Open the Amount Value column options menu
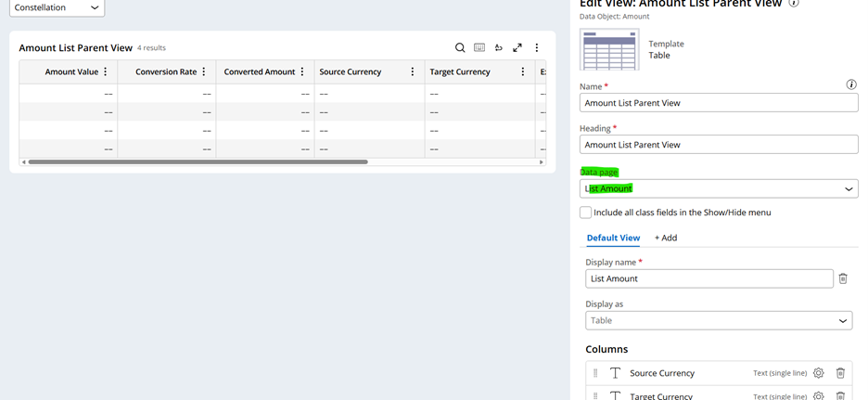Screen dimensions: 868x400 [x=106, y=71]
